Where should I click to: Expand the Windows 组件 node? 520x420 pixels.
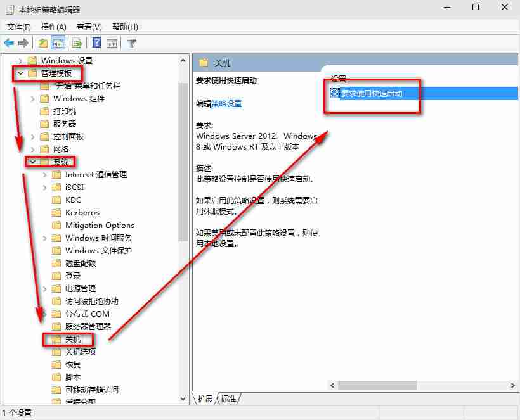pyautogui.click(x=32, y=99)
